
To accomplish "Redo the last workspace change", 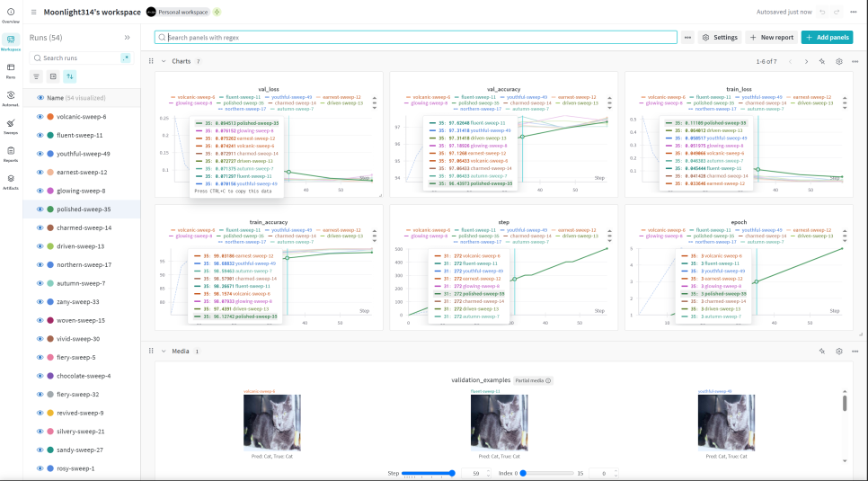I will click(x=837, y=12).
